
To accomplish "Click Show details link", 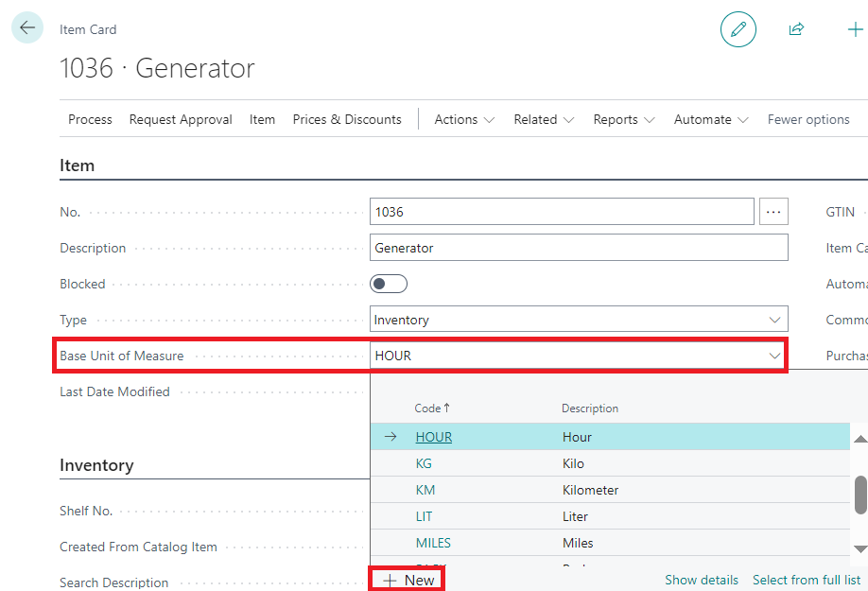I will pyautogui.click(x=701, y=580).
